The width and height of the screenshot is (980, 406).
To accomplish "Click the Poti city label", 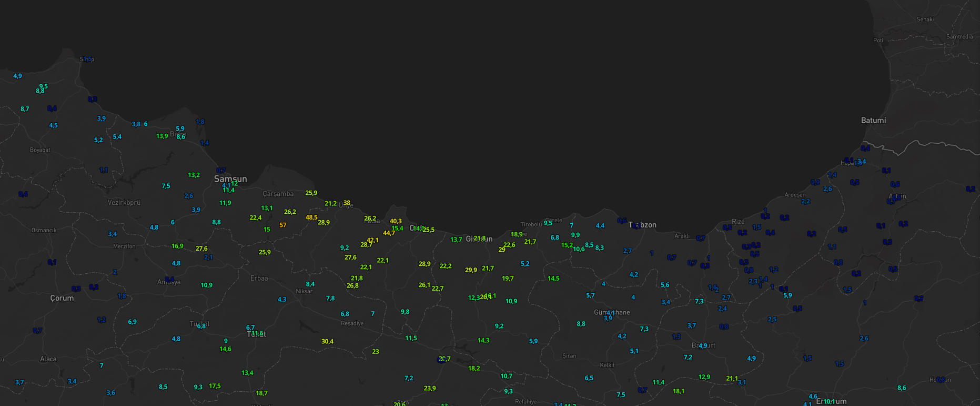I will pos(878,40).
